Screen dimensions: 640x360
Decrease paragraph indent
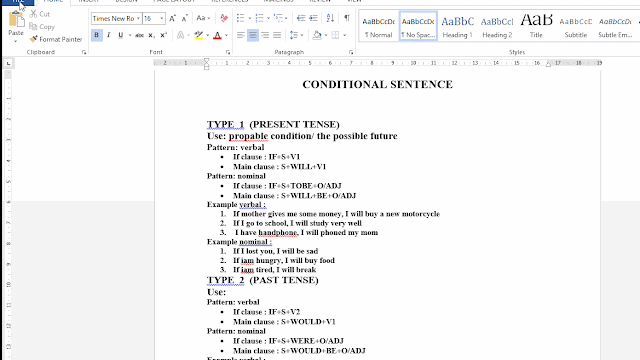click(301, 18)
